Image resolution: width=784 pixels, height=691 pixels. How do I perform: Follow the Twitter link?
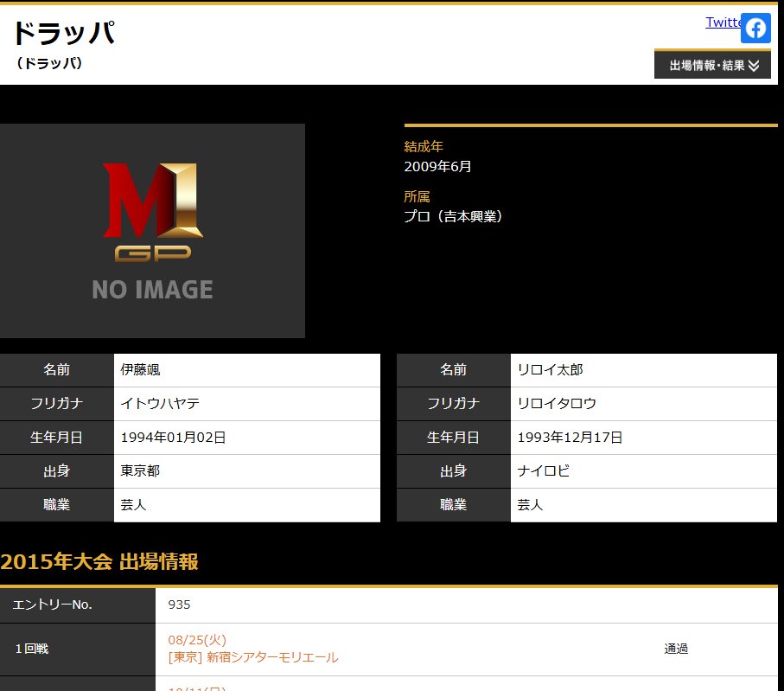723,22
